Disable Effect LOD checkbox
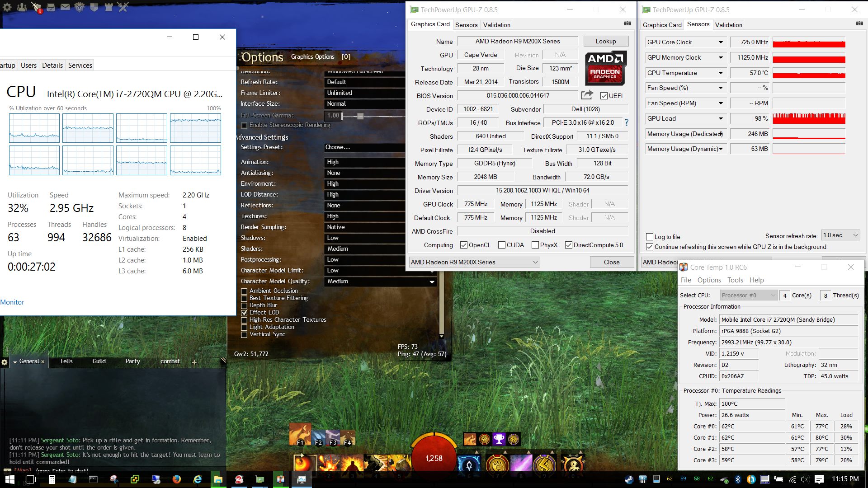The height and width of the screenshot is (488, 868). click(244, 313)
